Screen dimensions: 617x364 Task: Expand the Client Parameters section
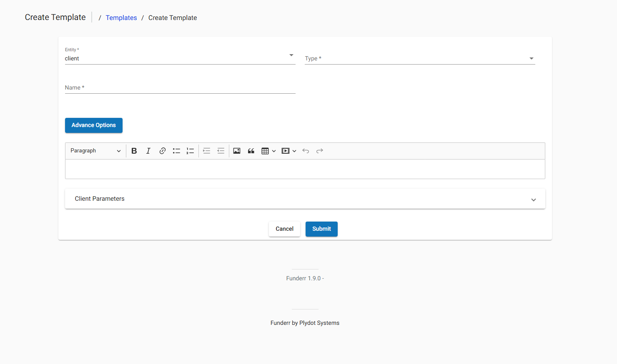coord(534,200)
